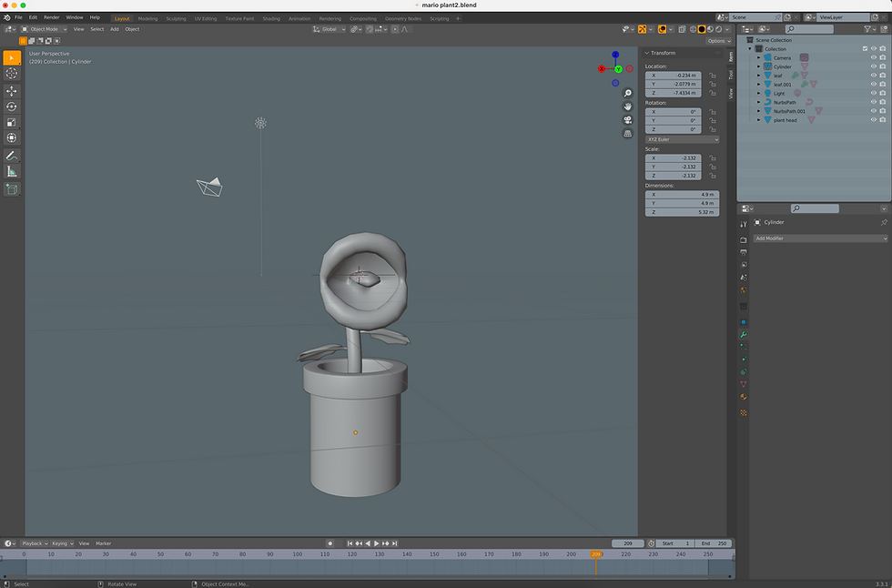The width and height of the screenshot is (892, 588).
Task: Open the viewport Add menu
Action: 115,29
